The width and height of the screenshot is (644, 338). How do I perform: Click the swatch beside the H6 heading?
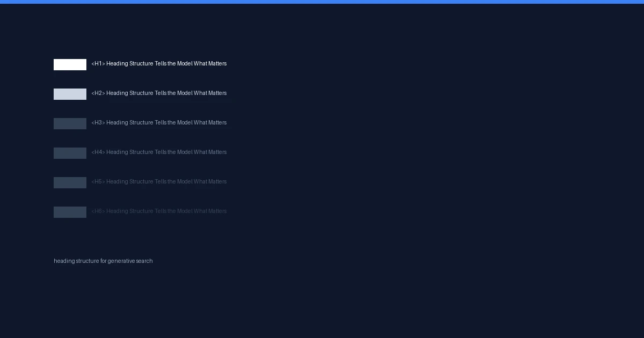pyautogui.click(x=70, y=212)
